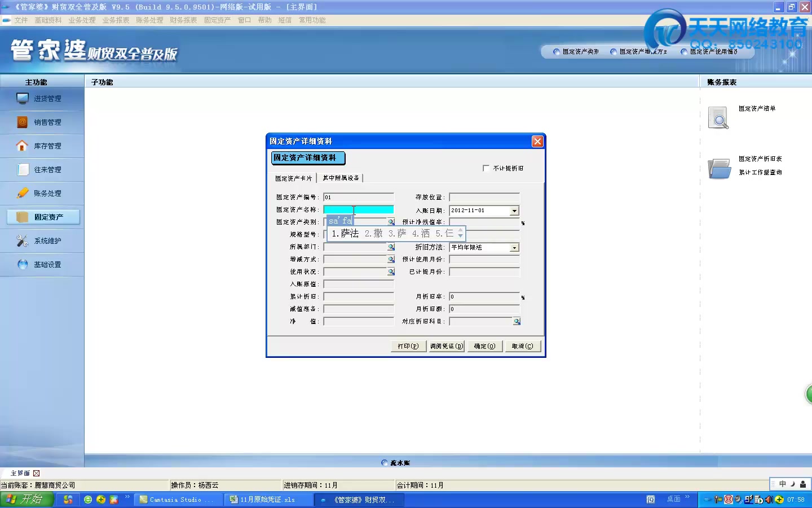Click the 打印(P) button
The width and height of the screenshot is (812, 508).
408,346
